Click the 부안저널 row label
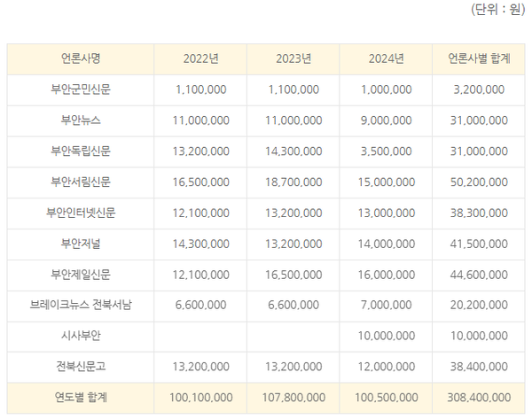 81,244
